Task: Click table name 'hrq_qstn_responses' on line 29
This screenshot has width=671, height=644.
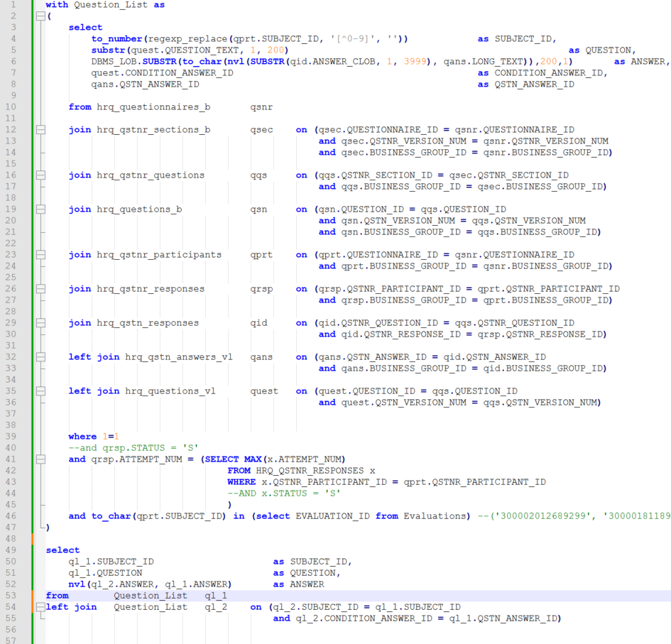Action: pyautogui.click(x=148, y=323)
